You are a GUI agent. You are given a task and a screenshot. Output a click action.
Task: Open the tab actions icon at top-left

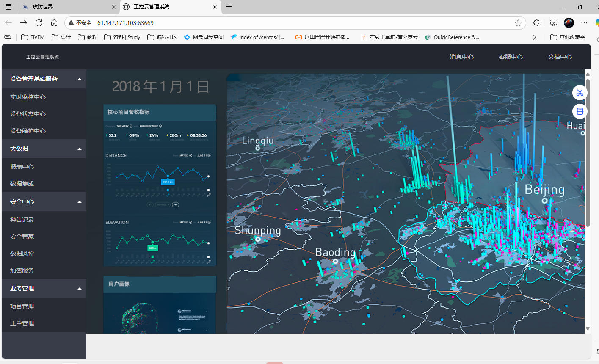click(x=8, y=7)
